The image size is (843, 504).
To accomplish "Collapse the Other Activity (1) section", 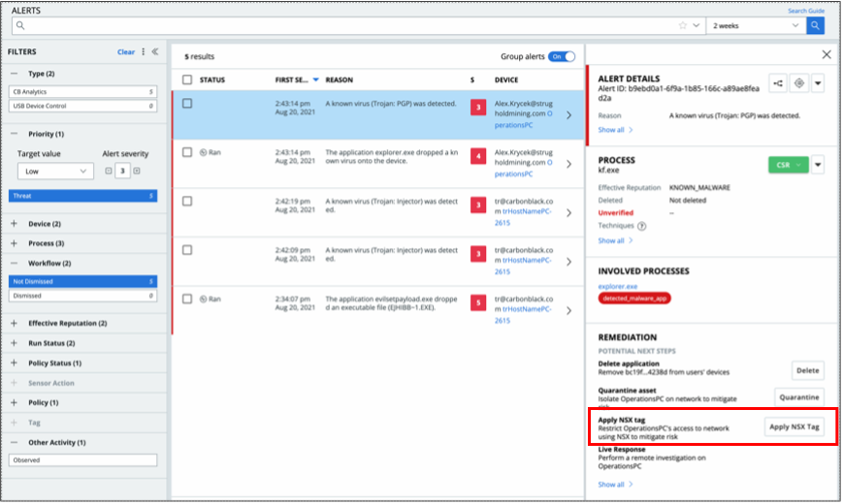I will point(15,442).
